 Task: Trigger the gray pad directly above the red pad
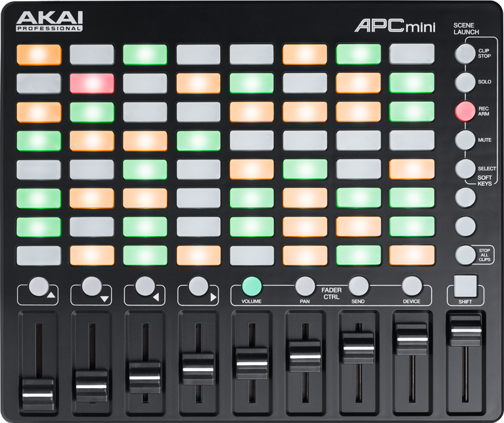click(92, 55)
